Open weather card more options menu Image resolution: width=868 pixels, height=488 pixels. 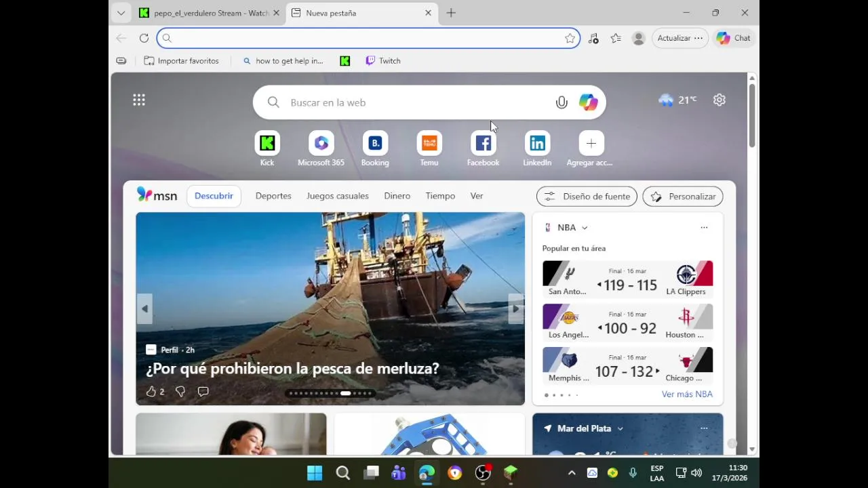click(704, 428)
